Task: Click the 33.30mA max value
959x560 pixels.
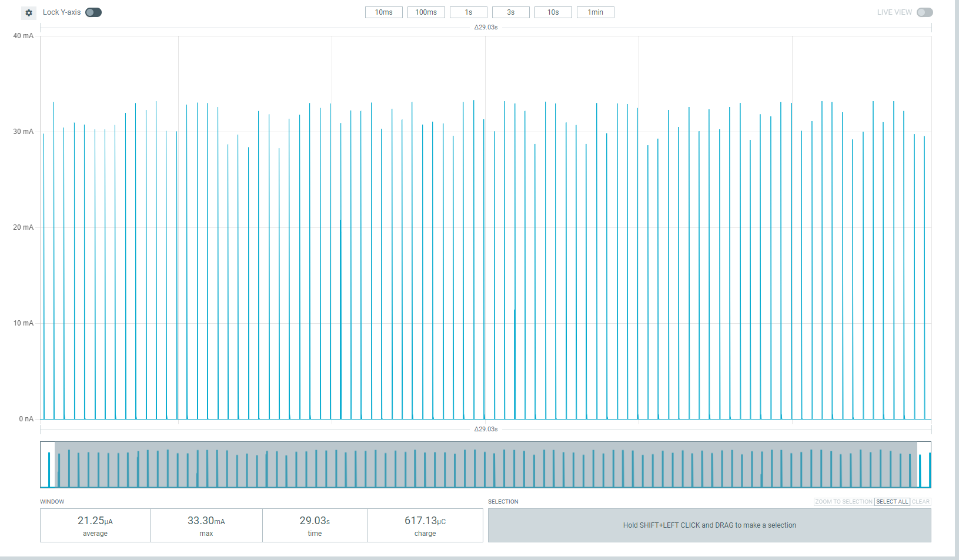Action: [x=206, y=521]
